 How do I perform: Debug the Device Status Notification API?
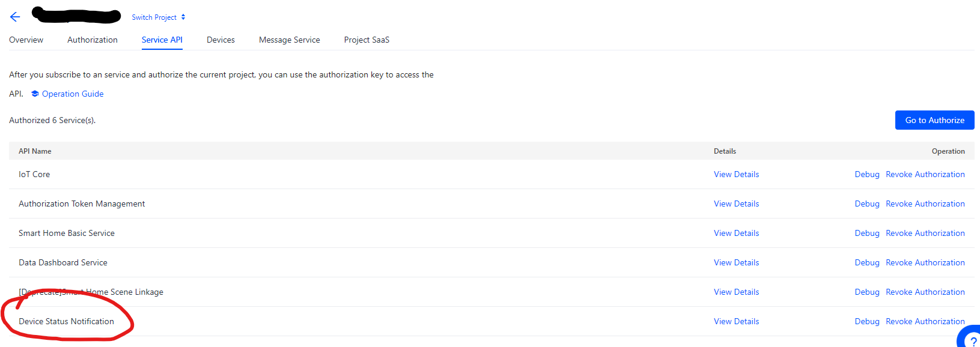coord(866,321)
